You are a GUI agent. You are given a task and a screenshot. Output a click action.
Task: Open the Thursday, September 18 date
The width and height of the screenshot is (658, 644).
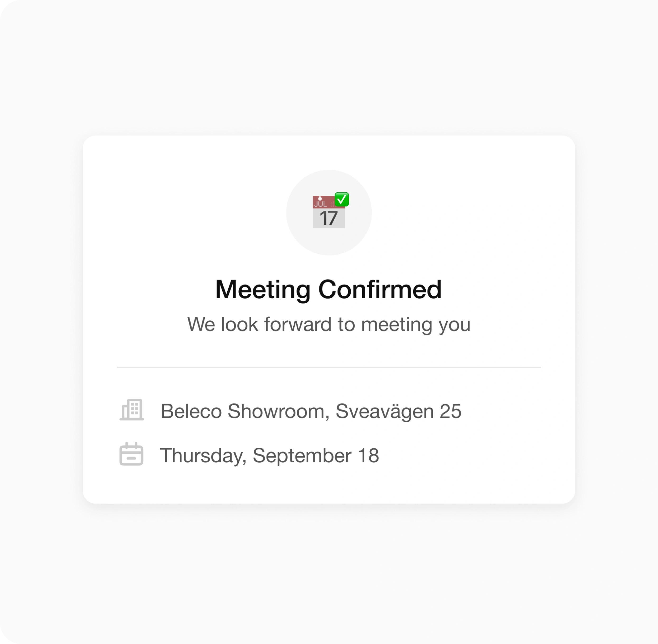point(269,455)
